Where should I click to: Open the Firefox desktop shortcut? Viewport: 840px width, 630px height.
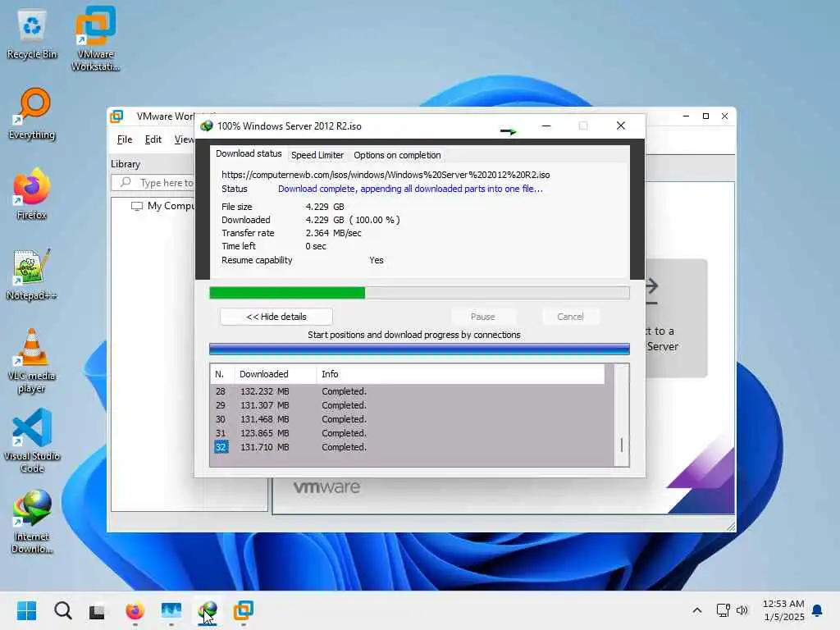(x=32, y=194)
